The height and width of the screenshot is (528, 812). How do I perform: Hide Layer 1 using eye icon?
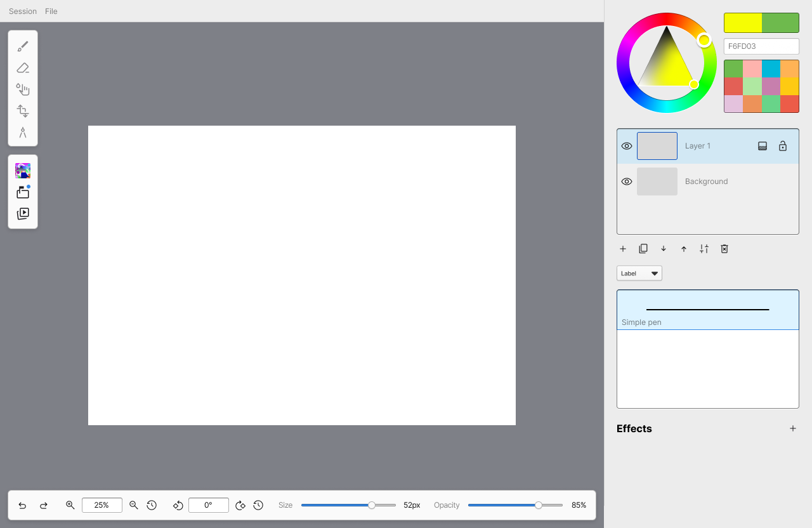(627, 146)
